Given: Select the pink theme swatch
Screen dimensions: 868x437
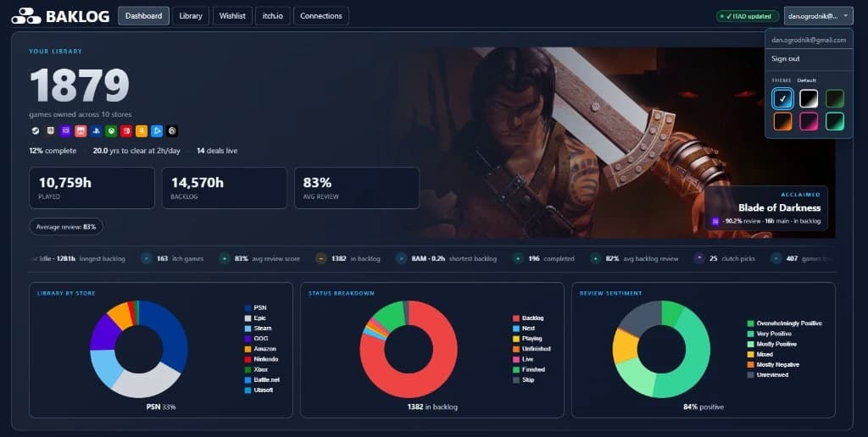Looking at the screenshot, I should 809,121.
